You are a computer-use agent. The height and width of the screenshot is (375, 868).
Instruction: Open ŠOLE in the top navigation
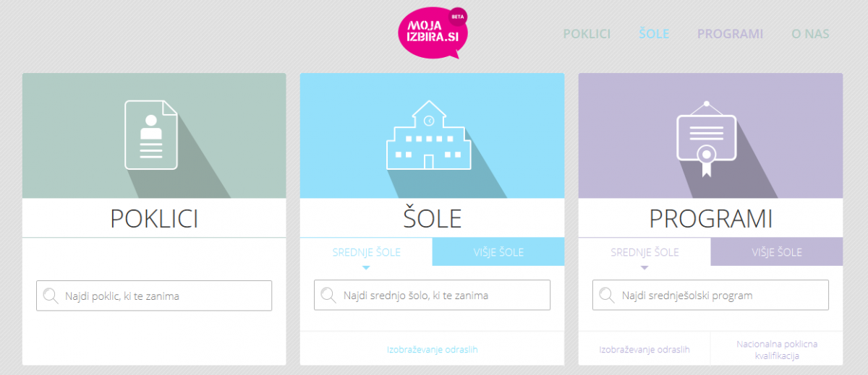point(654,34)
